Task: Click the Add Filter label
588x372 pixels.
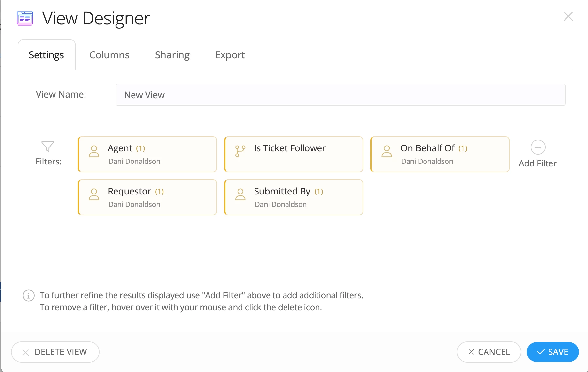Action: [x=537, y=163]
